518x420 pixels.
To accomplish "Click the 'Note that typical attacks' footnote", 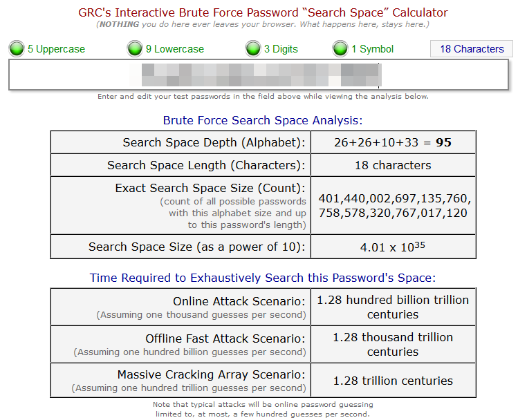I will (x=263, y=409).
